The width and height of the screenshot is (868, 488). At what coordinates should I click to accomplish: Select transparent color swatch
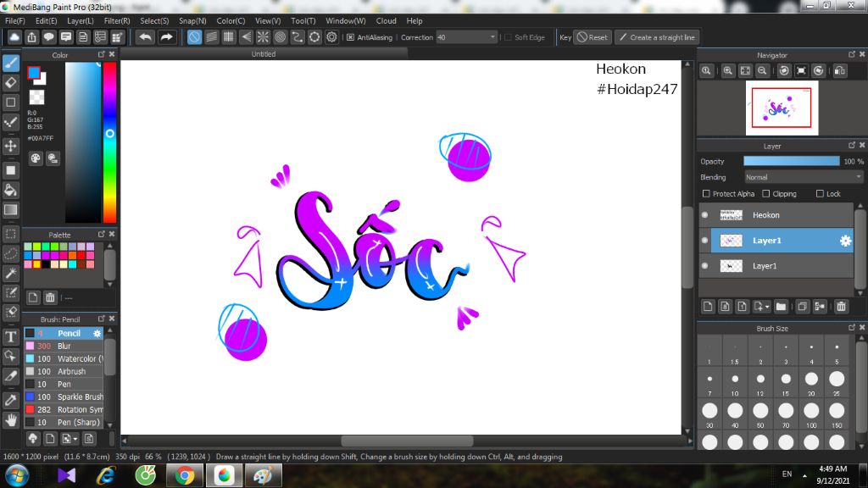click(x=36, y=97)
